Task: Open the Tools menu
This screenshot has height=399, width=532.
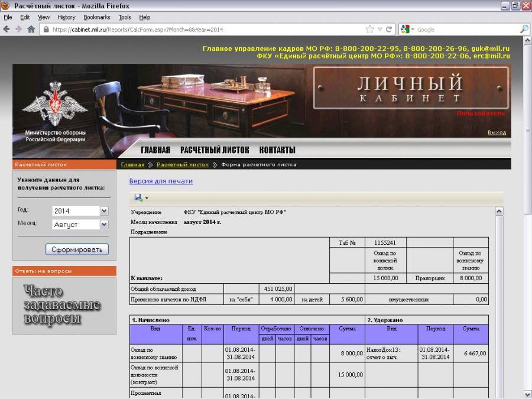Action: click(125, 17)
